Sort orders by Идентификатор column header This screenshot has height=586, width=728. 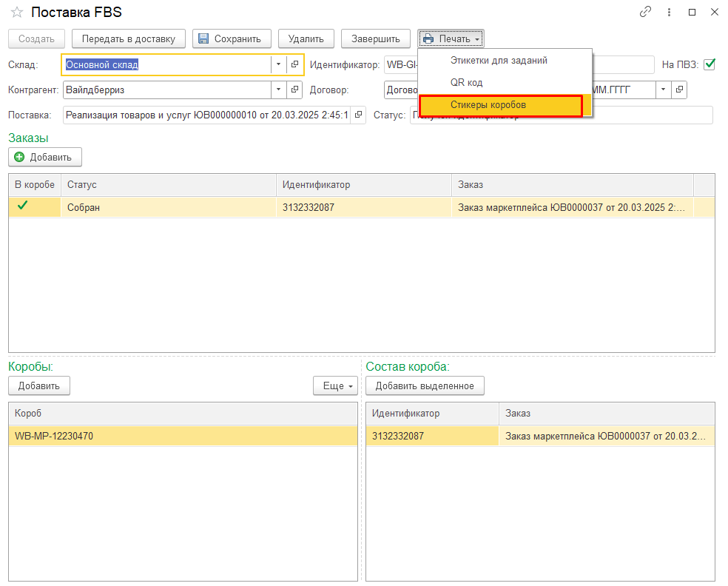[x=364, y=184]
